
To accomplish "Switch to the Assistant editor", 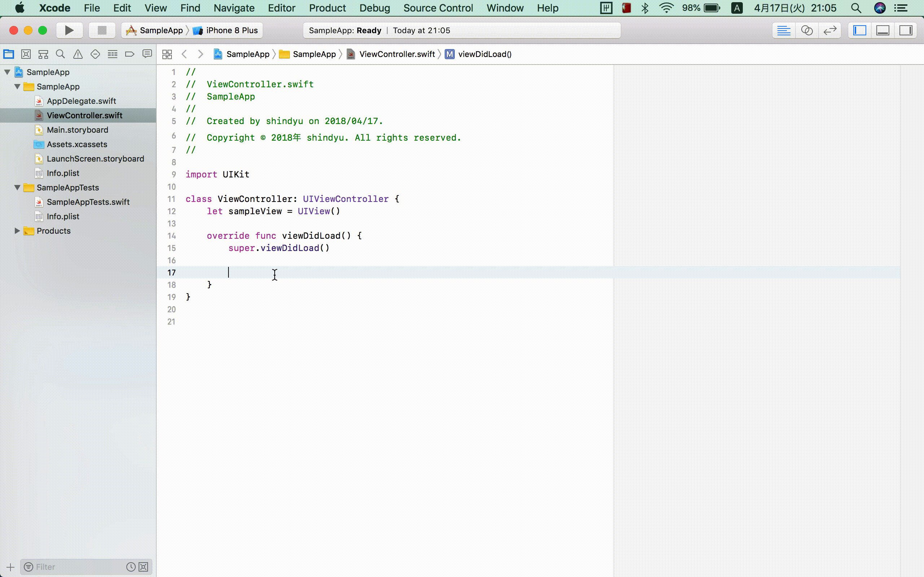I will tap(806, 30).
